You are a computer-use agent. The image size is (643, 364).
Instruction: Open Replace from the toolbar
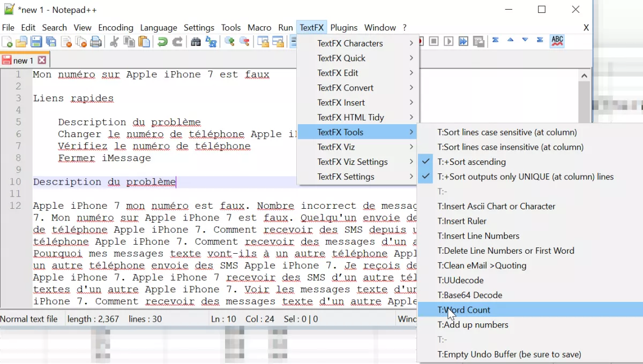211,42
